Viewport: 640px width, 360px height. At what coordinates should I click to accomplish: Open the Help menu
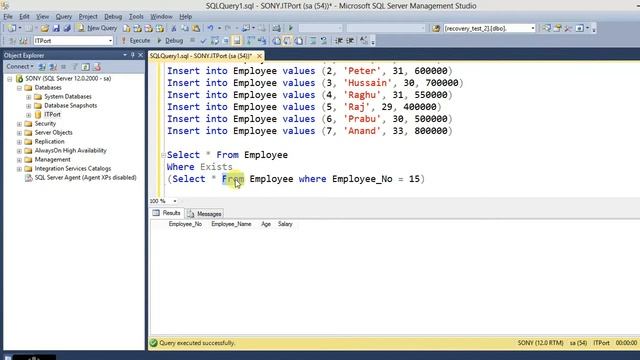(185, 16)
